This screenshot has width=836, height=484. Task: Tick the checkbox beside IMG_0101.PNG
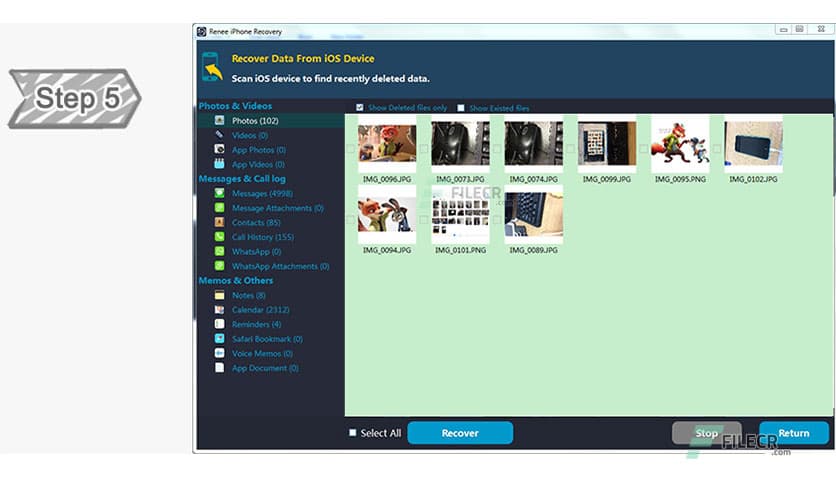[424, 219]
